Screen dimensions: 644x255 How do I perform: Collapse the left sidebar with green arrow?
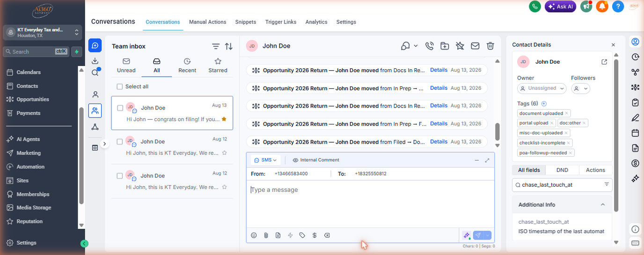[x=84, y=243]
